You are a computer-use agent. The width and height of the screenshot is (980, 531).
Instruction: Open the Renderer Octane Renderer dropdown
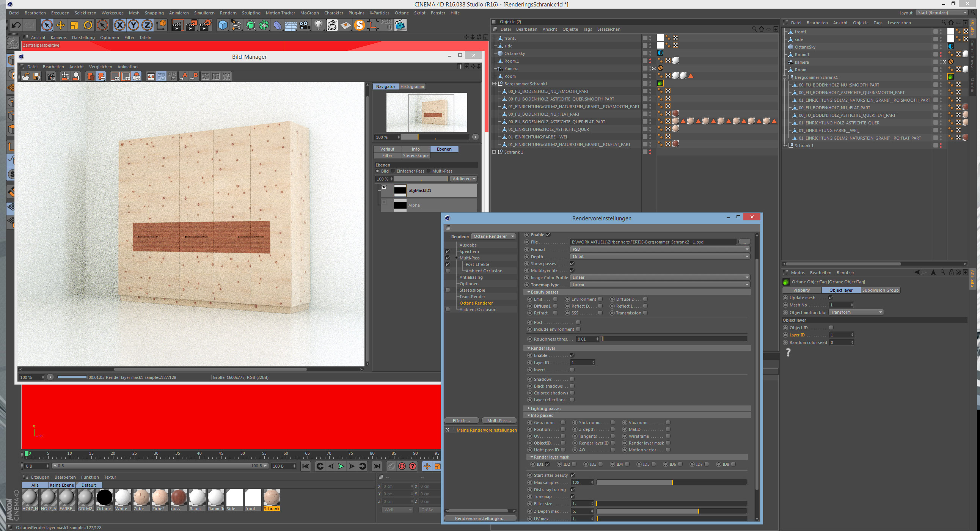click(x=493, y=237)
